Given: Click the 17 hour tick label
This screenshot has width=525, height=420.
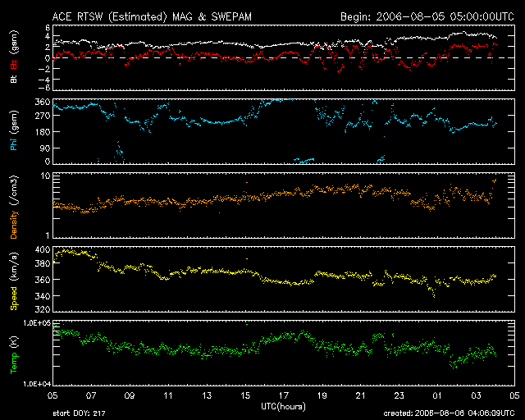Looking at the screenshot, I should [x=284, y=396].
